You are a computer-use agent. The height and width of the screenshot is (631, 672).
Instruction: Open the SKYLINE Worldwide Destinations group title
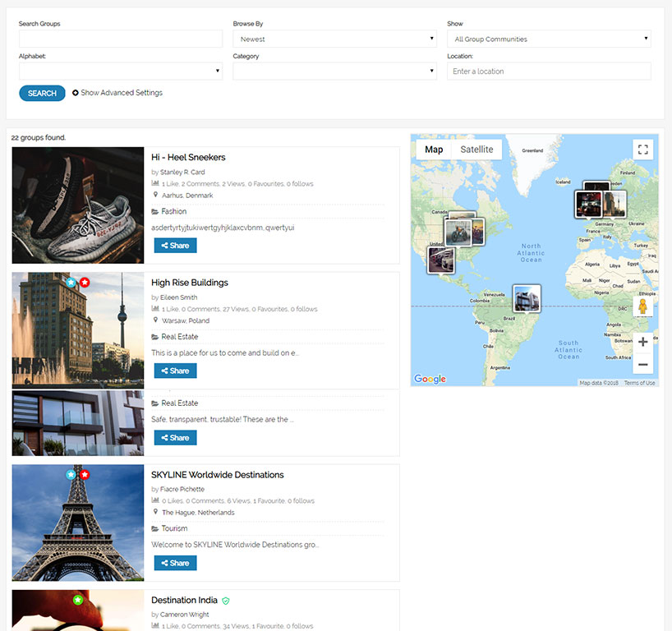[x=218, y=475]
